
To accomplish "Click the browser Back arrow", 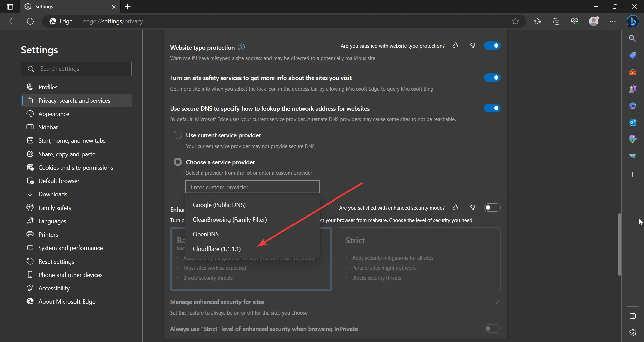I will pos(12,21).
